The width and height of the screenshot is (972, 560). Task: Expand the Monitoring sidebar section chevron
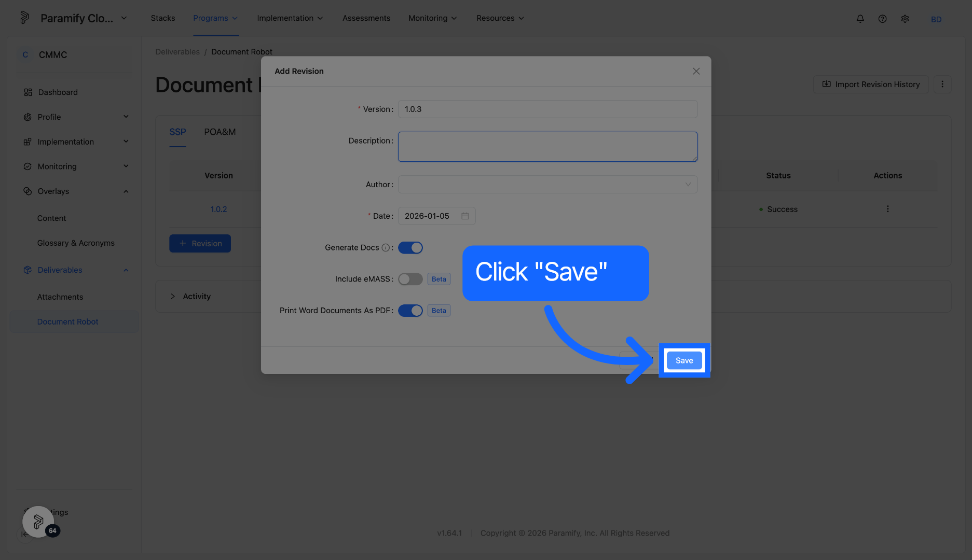pyautogui.click(x=126, y=166)
